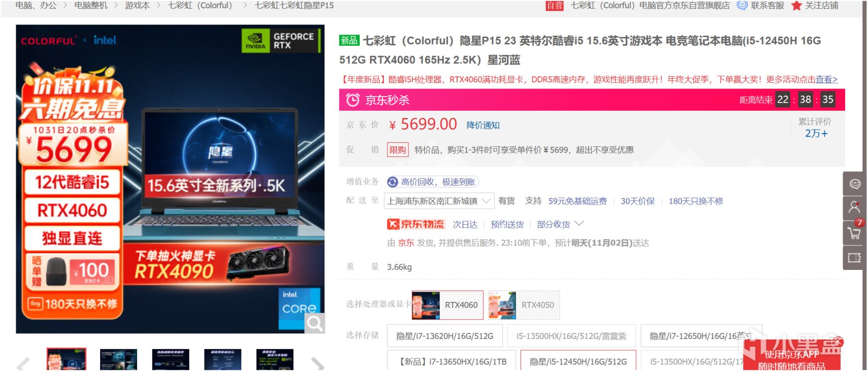Click the 关注店铺 star icon
The image size is (868, 371).
pos(796,6)
